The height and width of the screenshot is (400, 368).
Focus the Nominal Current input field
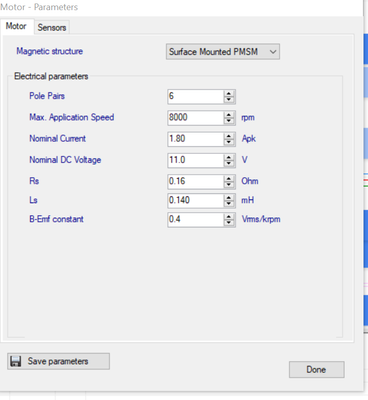click(195, 139)
